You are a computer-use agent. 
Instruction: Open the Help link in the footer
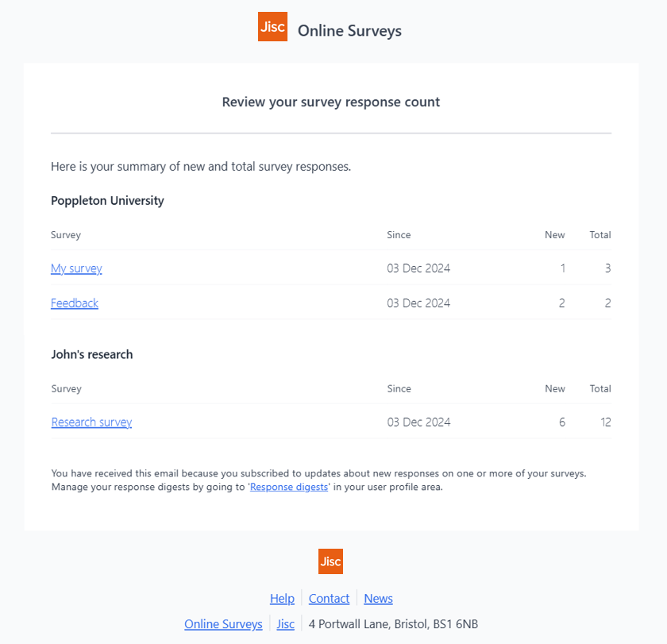pyautogui.click(x=282, y=599)
